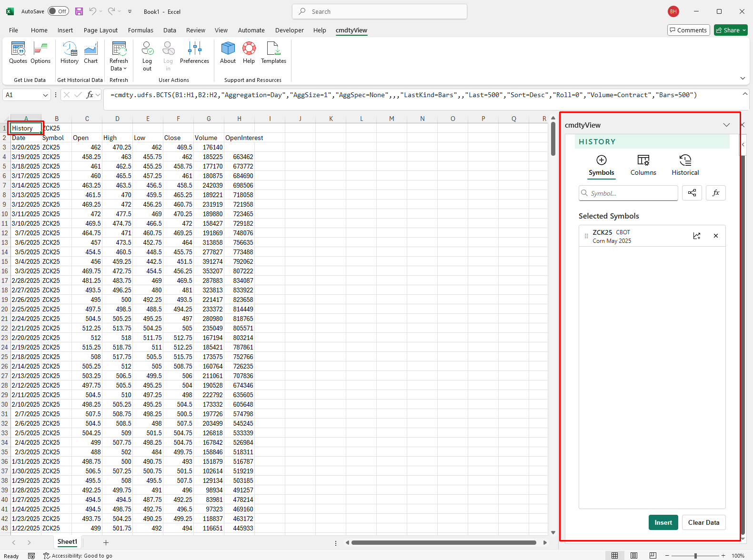Click the symbol hierarchy browse icon

[x=692, y=193]
